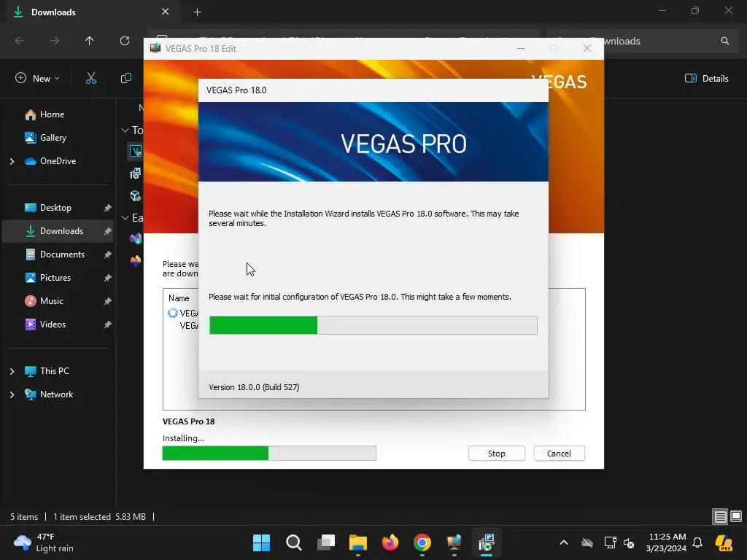Image resolution: width=747 pixels, height=560 pixels.
Task: Click the clock showing 11:25 AM
Action: click(666, 542)
